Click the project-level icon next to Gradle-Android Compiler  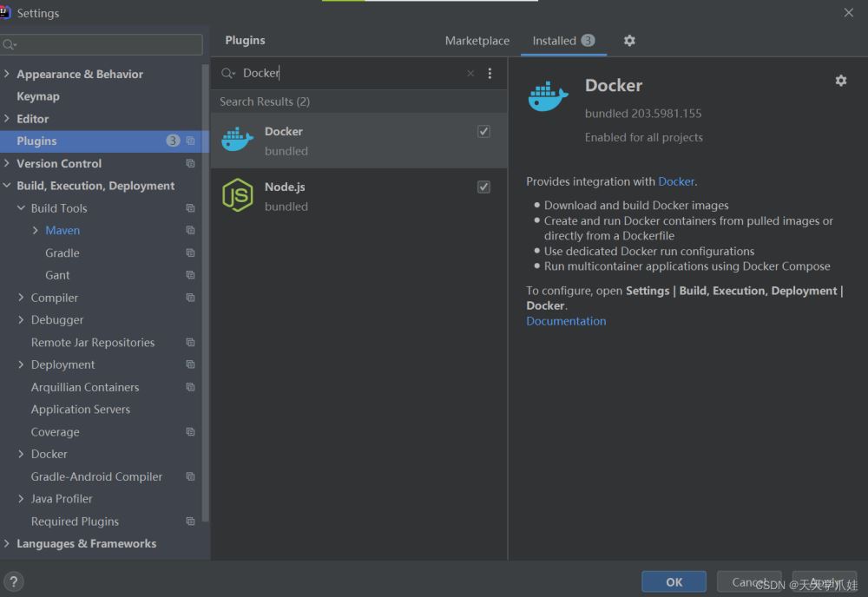[x=190, y=476]
